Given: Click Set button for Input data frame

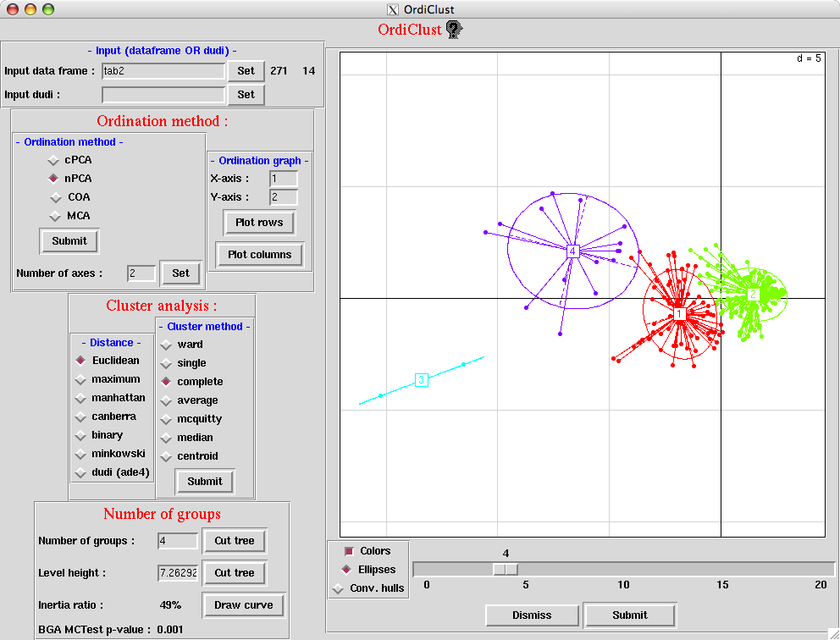Looking at the screenshot, I should [x=246, y=71].
